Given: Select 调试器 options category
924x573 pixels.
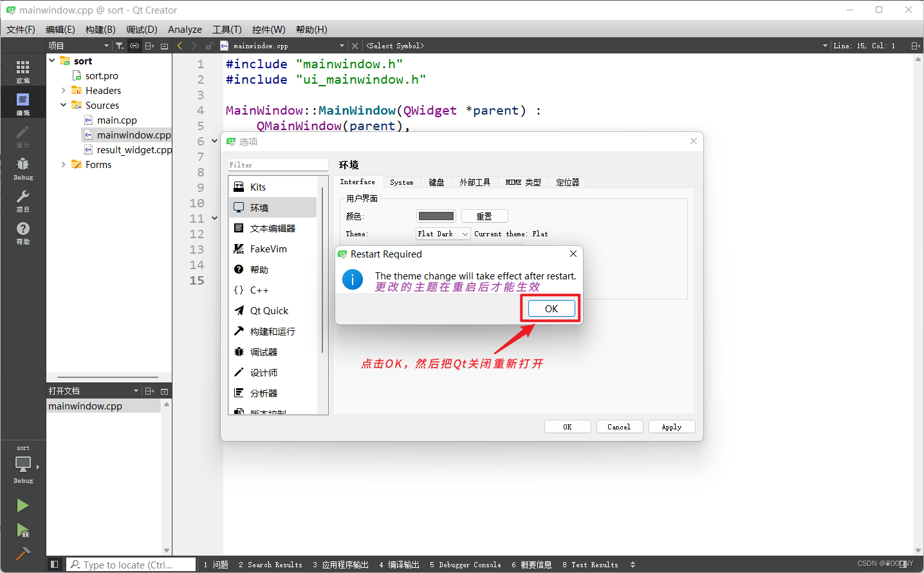Looking at the screenshot, I should [x=273, y=352].
